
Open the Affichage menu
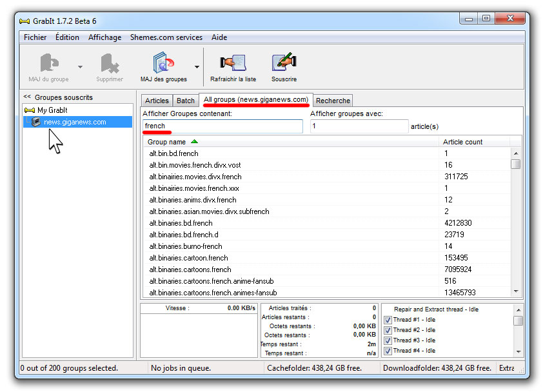104,37
